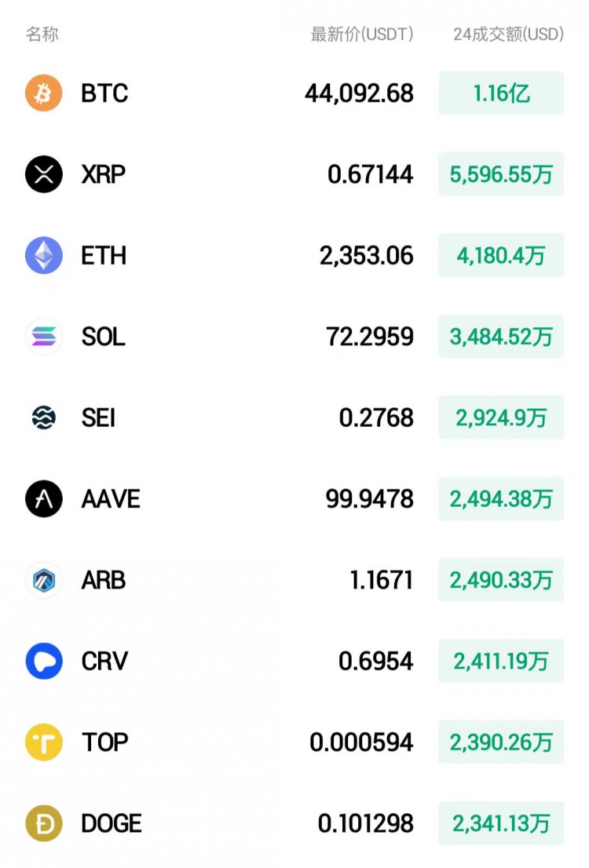Tap the yellow TOP coin icon
This screenshot has width=589, height=868.
(x=44, y=742)
